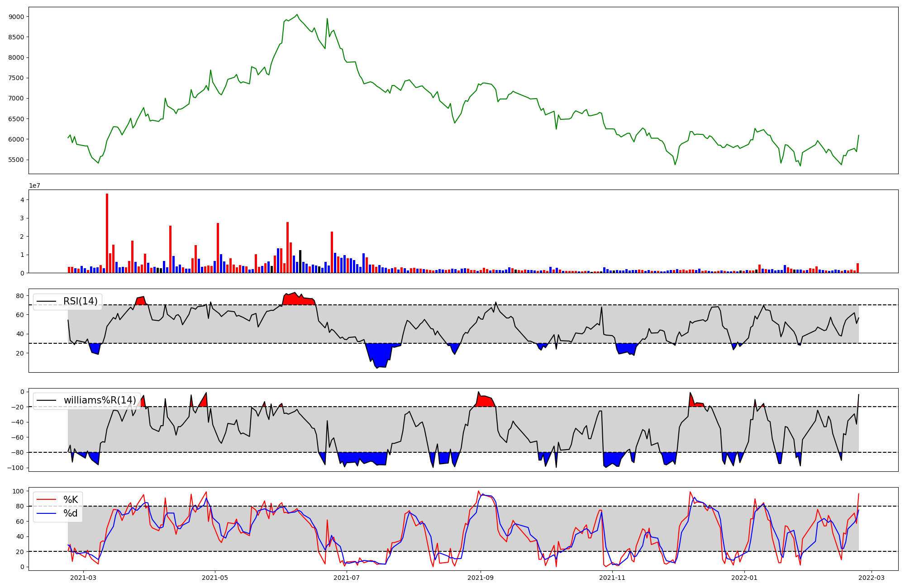This screenshot has width=905, height=588.
Task: Click the red %K legend line sample
Action: click(x=46, y=500)
